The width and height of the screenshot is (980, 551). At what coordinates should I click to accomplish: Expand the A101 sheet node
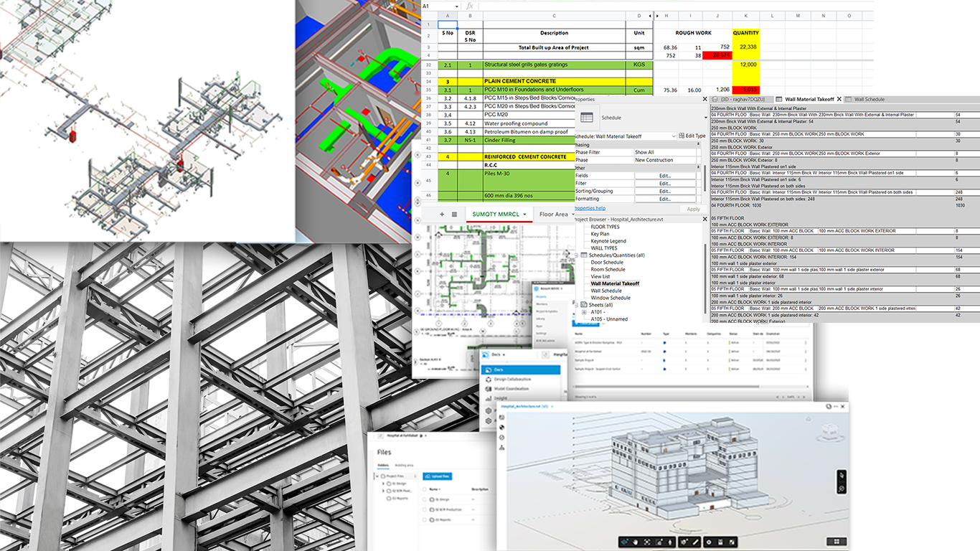click(x=584, y=312)
